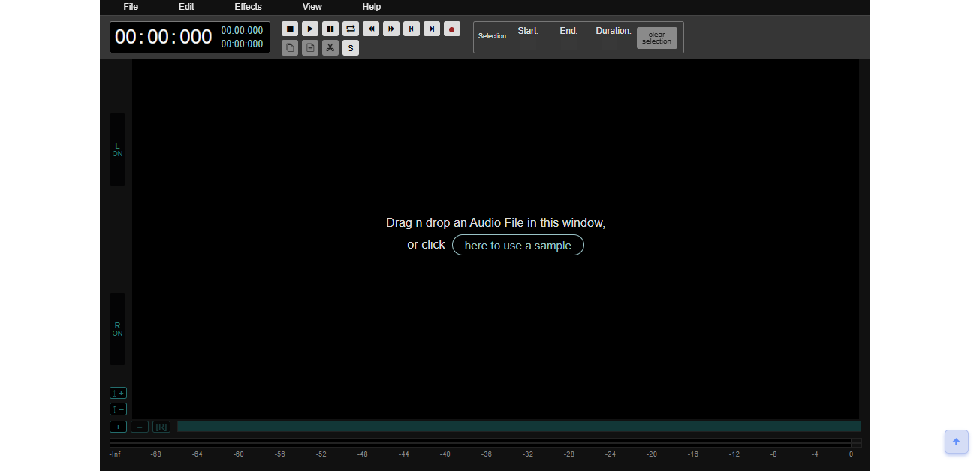This screenshot has width=980, height=471.
Task: Open the File menu
Action: coord(131,7)
